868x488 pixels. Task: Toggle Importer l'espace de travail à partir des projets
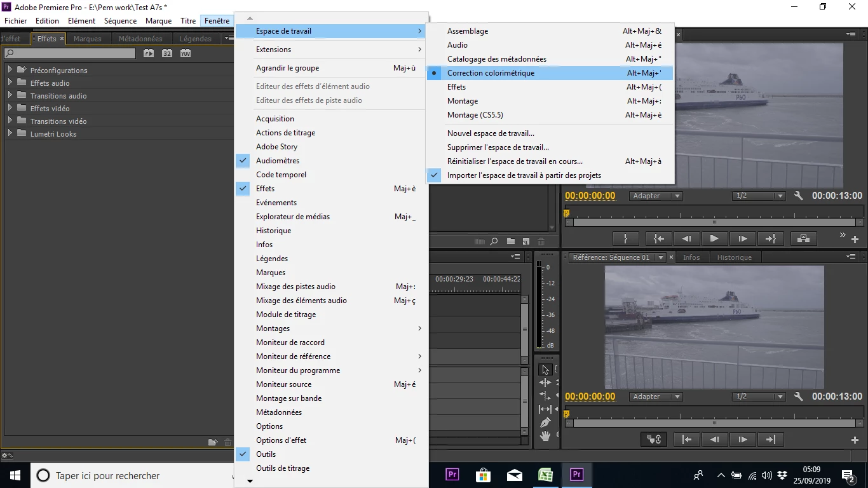[x=550, y=175]
